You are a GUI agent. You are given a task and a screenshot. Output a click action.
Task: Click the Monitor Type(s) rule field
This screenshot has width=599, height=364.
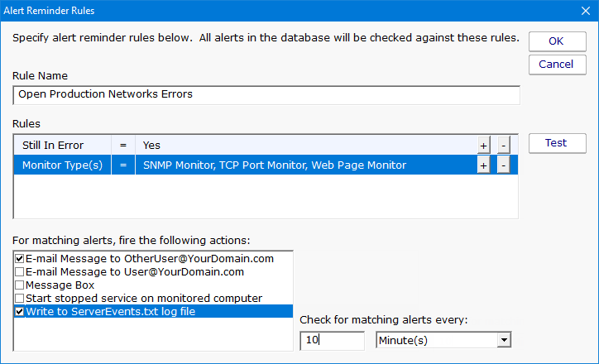62,165
